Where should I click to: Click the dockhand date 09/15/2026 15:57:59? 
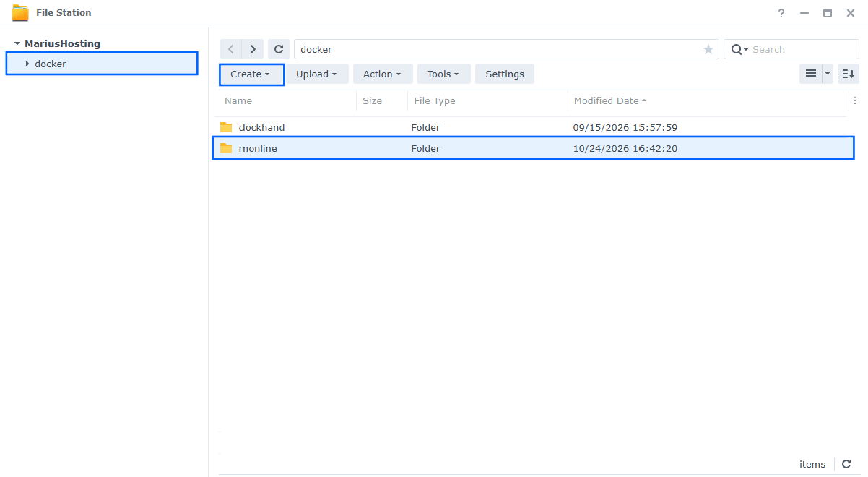click(625, 127)
